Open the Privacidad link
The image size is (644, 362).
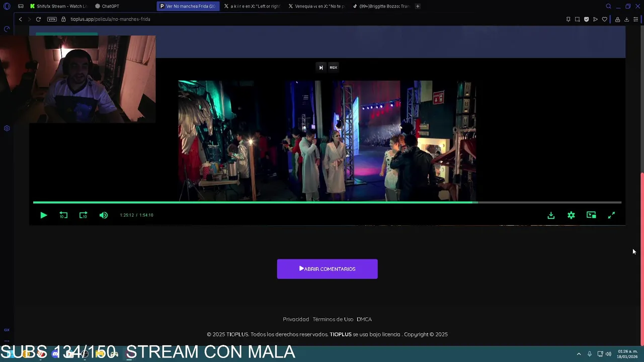[x=296, y=319]
